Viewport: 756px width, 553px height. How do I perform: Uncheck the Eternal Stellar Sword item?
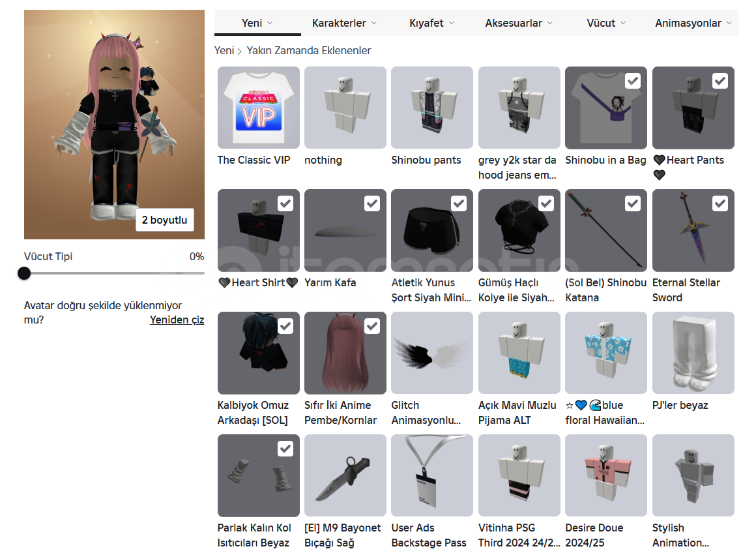click(x=720, y=203)
